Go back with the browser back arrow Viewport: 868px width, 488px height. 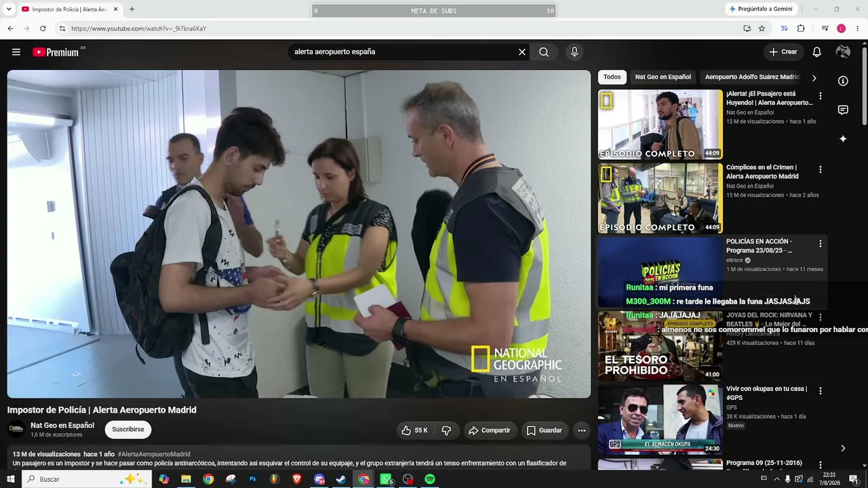pos(10,28)
